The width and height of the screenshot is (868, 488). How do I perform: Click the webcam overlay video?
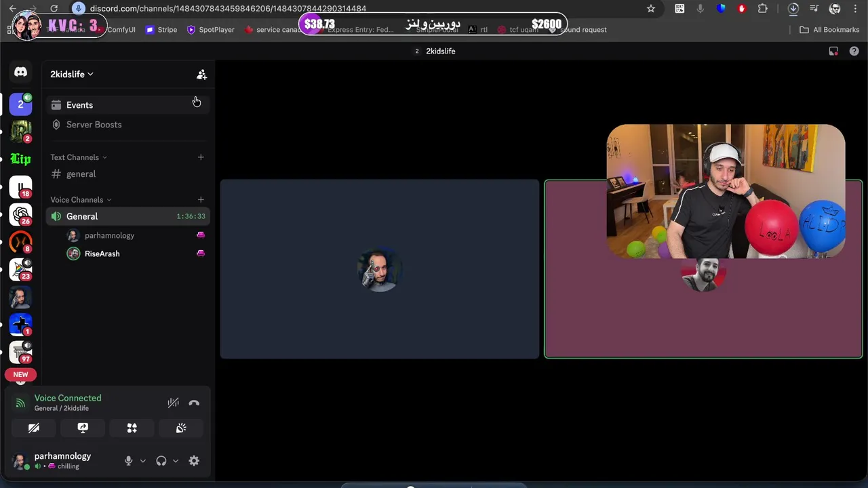click(x=726, y=191)
